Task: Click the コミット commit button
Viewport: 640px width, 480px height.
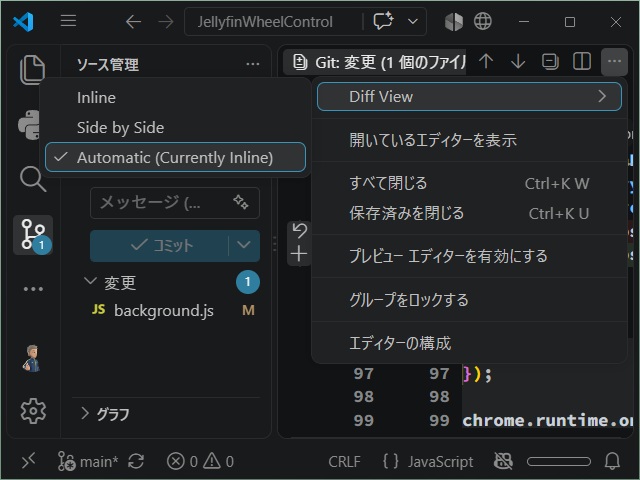Action: [159, 245]
